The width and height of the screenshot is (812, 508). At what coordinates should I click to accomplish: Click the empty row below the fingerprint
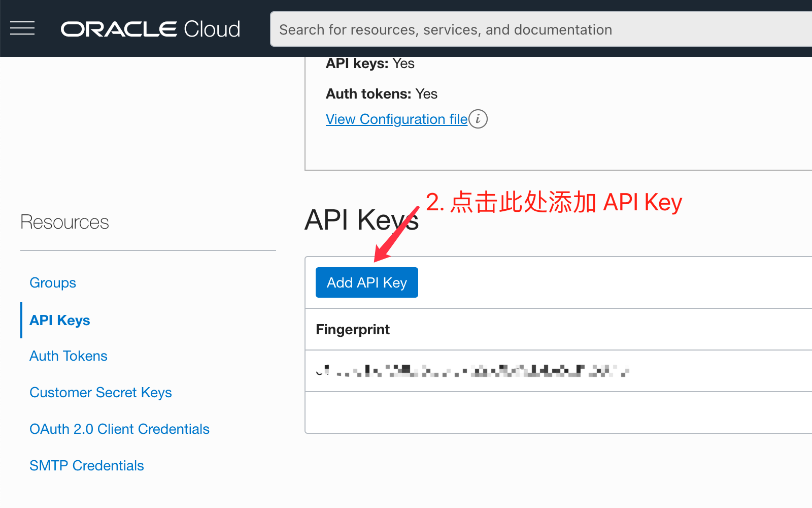pyautogui.click(x=558, y=412)
